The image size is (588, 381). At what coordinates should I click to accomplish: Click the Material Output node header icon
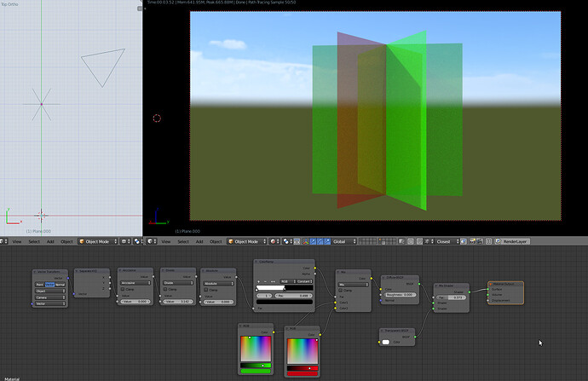click(x=491, y=284)
